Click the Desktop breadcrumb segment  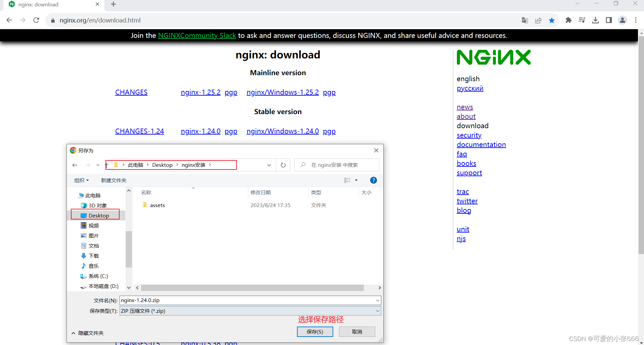[162, 165]
